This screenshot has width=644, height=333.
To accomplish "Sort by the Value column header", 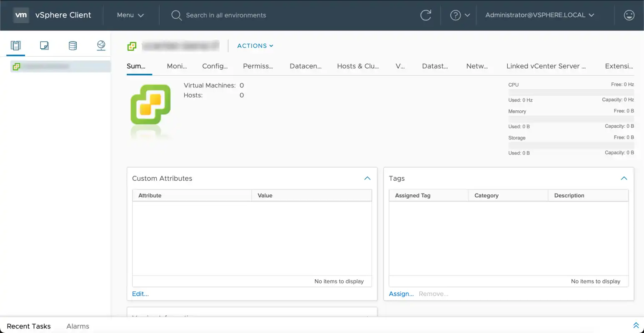I will [x=312, y=196].
